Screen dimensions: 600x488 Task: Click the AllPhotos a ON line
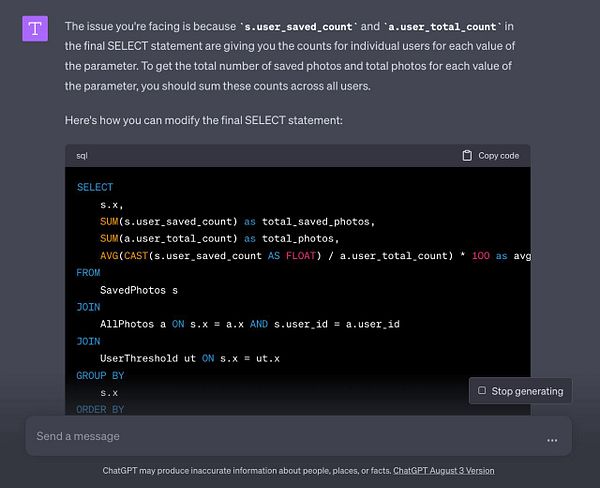250,324
